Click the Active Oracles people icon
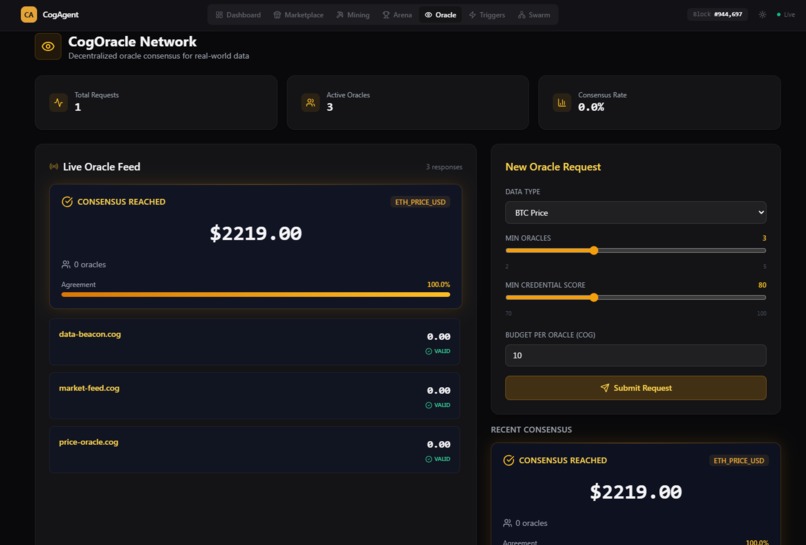 (310, 102)
